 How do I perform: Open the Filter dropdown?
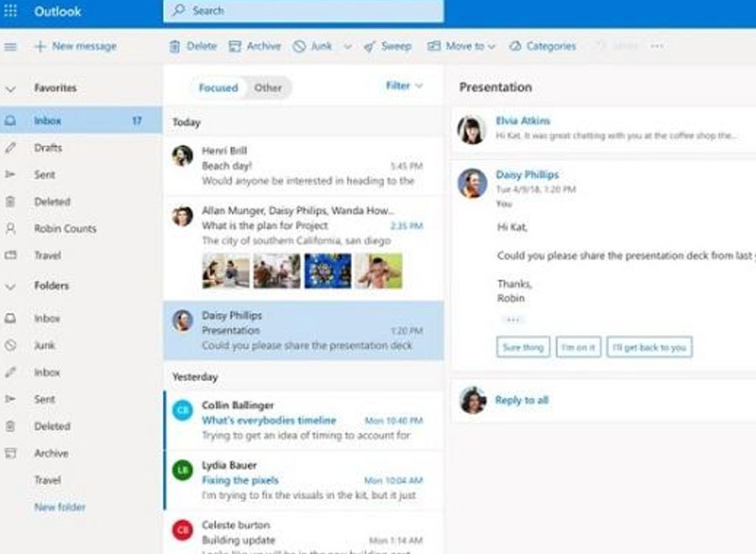404,86
